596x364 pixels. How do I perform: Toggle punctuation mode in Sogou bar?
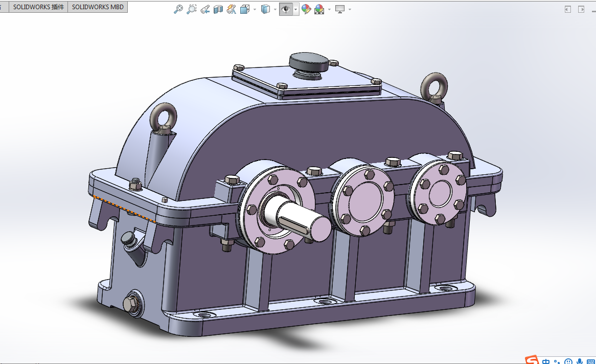click(x=557, y=361)
